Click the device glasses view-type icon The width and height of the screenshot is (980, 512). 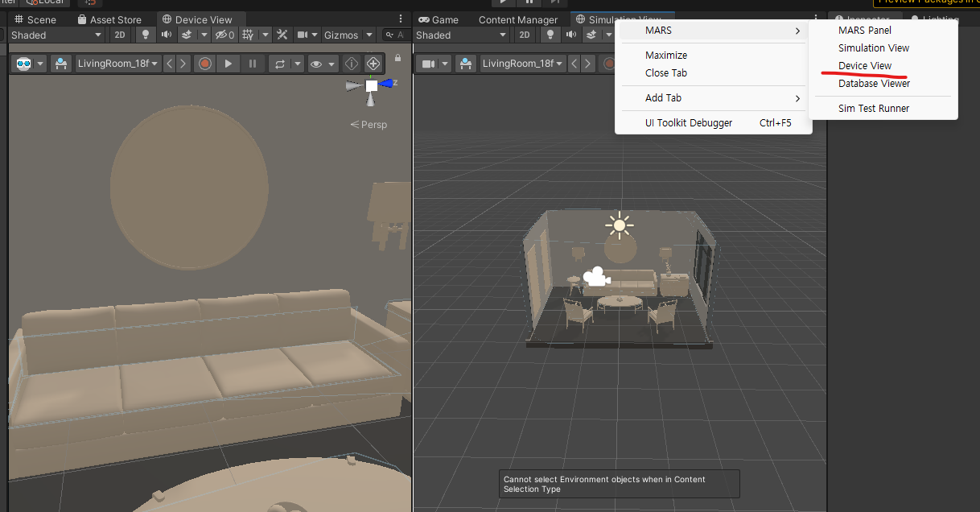(23, 64)
